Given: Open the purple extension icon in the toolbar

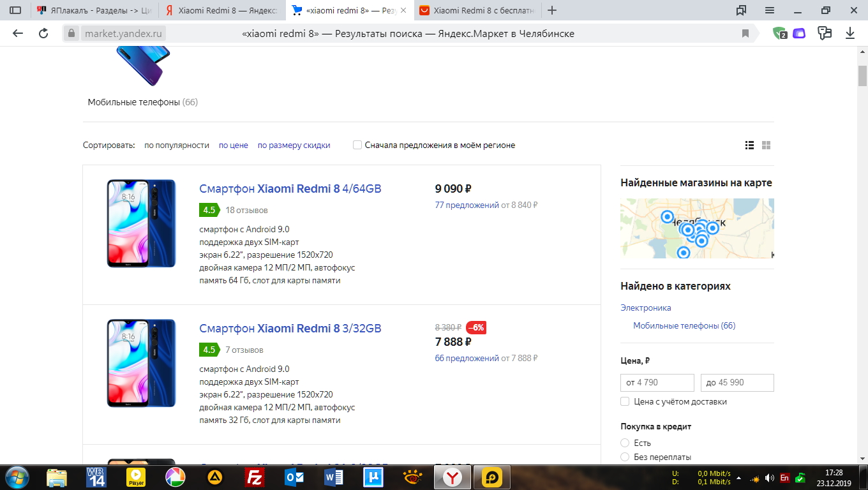Looking at the screenshot, I should tap(799, 33).
